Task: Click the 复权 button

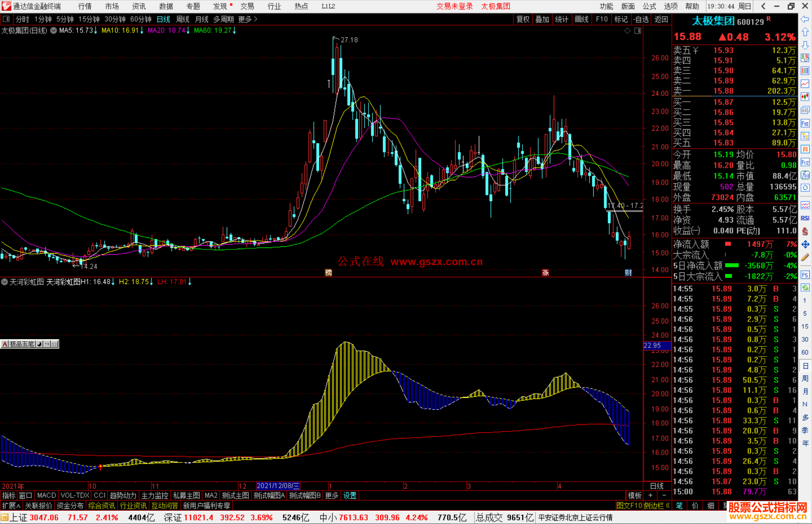Action: tap(523, 19)
